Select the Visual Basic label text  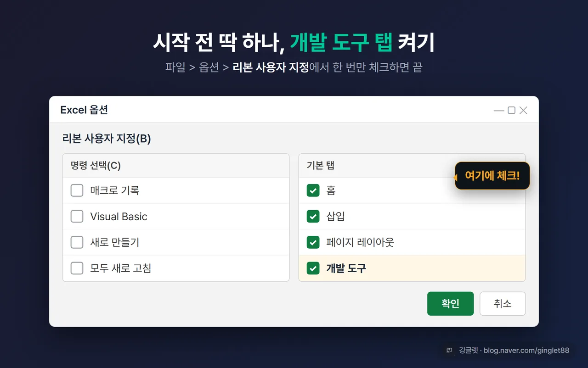point(119,217)
